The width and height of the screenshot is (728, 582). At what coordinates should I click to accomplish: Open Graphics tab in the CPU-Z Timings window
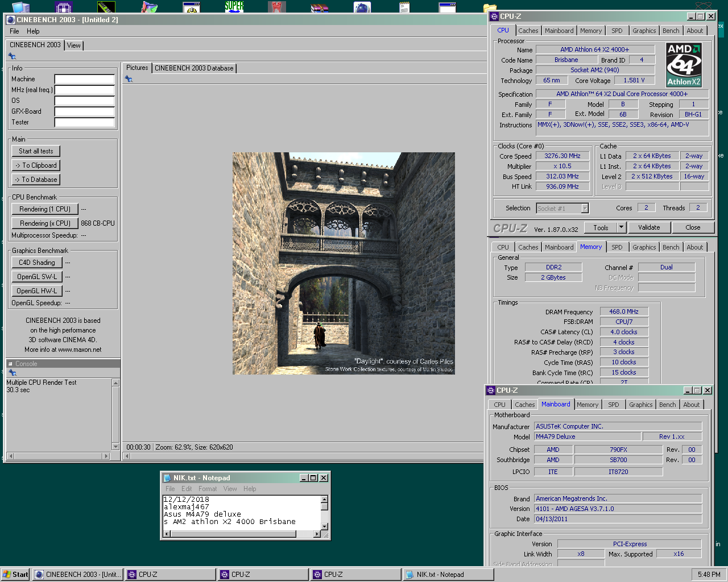point(644,247)
